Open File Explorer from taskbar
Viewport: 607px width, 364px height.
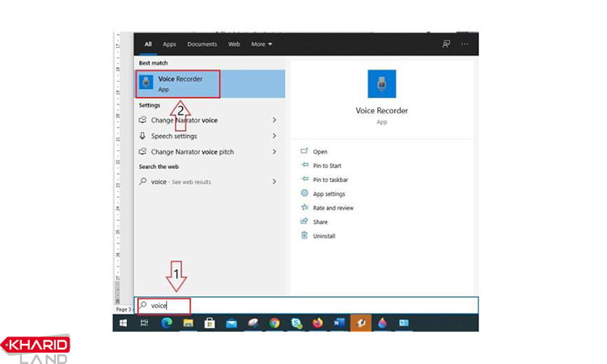[188, 323]
